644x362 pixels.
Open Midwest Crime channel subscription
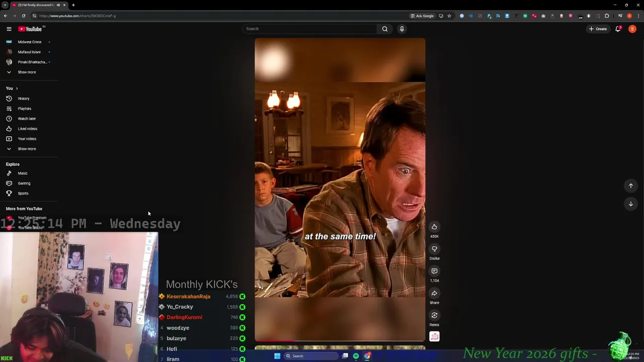point(29,42)
